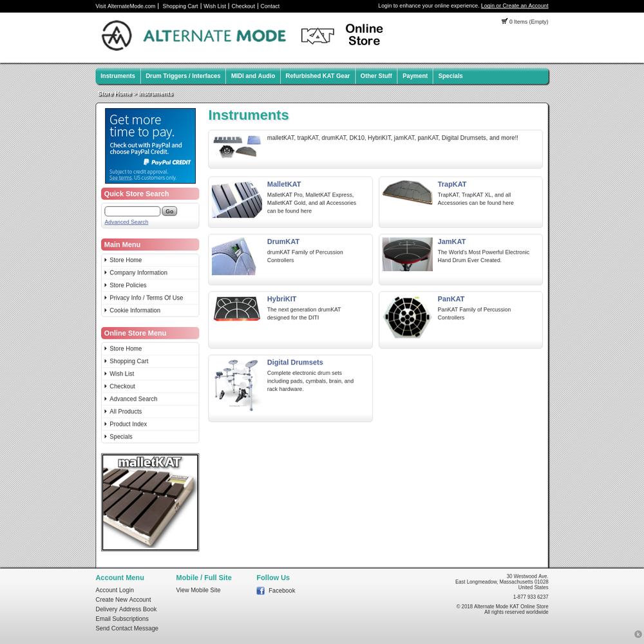The image size is (644, 644).
Task: Open the Digital Drumsets category thumbnail
Action: [x=236, y=385]
